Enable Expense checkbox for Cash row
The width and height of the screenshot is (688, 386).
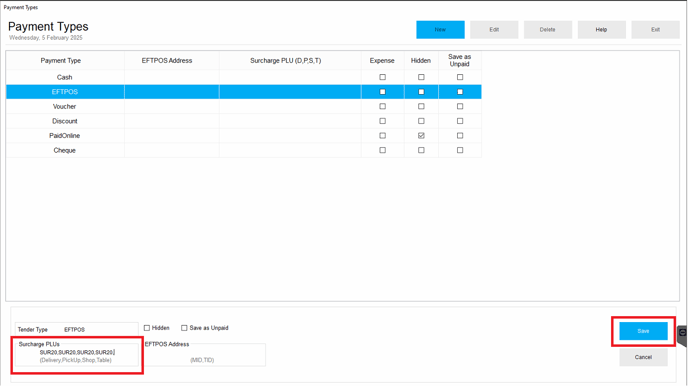(383, 77)
